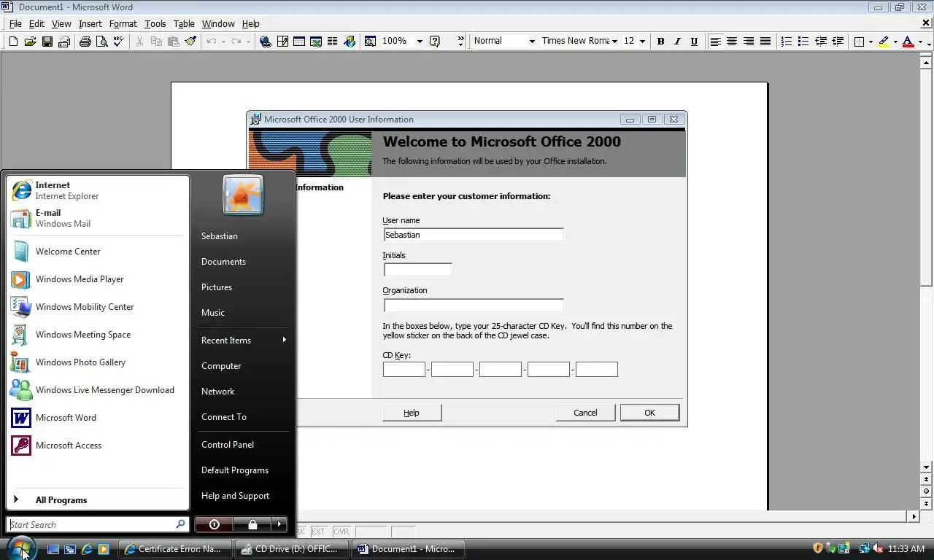Click the Document Map icon
The height and width of the screenshot is (560, 934).
click(x=370, y=42)
